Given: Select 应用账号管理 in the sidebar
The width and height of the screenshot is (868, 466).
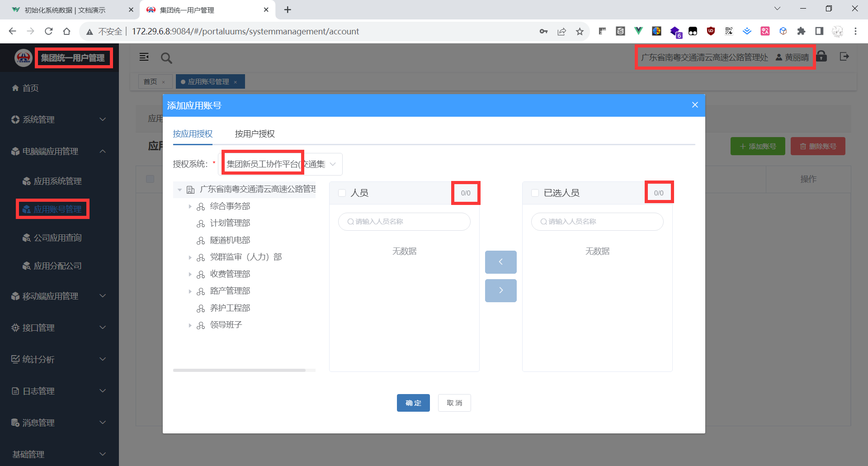Looking at the screenshot, I should click(59, 209).
